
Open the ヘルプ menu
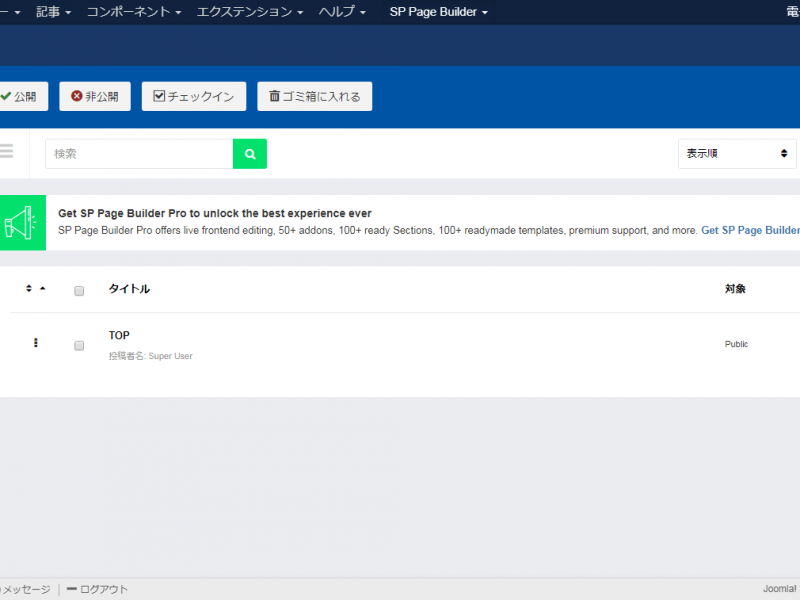point(342,12)
